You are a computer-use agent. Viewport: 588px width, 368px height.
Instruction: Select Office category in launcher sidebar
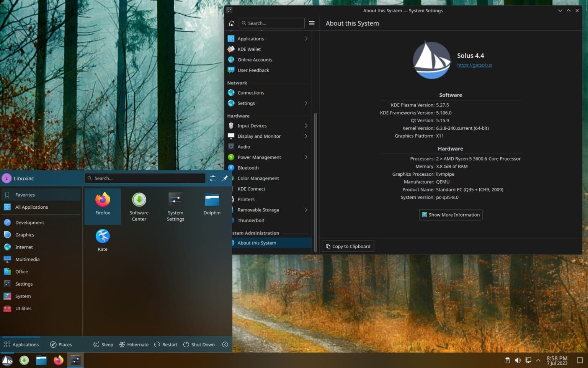[21, 272]
